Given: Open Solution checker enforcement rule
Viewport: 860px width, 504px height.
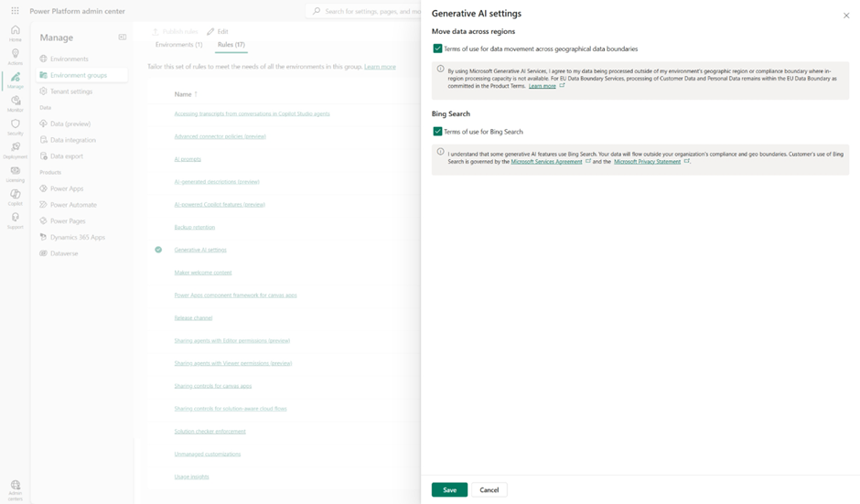Looking at the screenshot, I should (210, 432).
